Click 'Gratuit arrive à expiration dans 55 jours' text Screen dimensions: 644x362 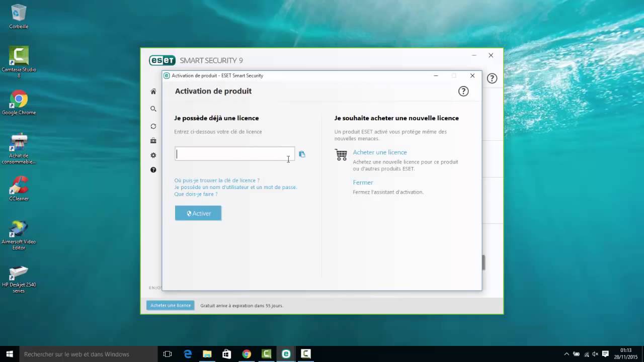click(x=242, y=306)
